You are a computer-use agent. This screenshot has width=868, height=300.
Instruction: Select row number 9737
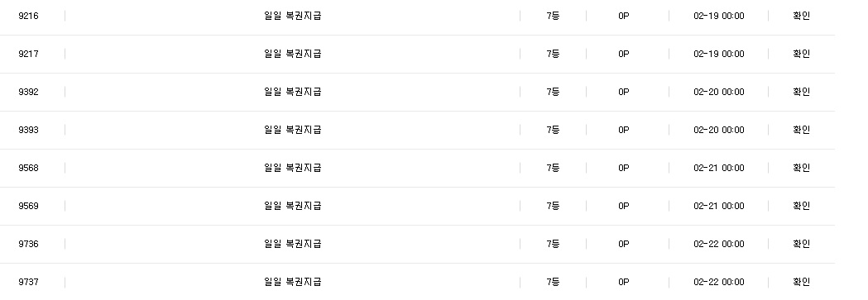(28, 283)
